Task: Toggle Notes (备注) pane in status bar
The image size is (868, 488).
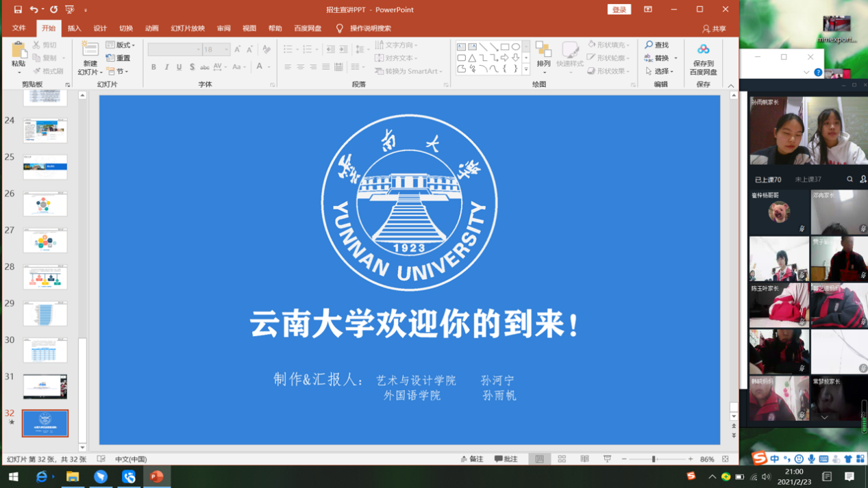Action: tap(472, 459)
